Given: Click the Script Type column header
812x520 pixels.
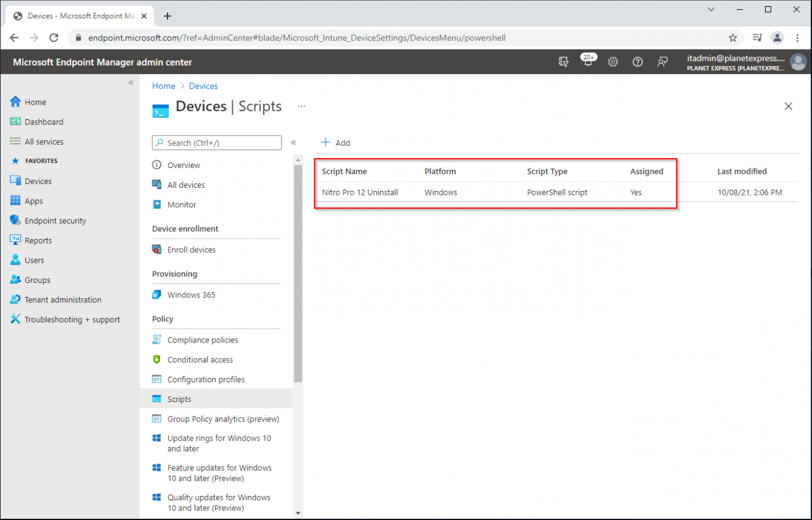Looking at the screenshot, I should click(x=547, y=171).
